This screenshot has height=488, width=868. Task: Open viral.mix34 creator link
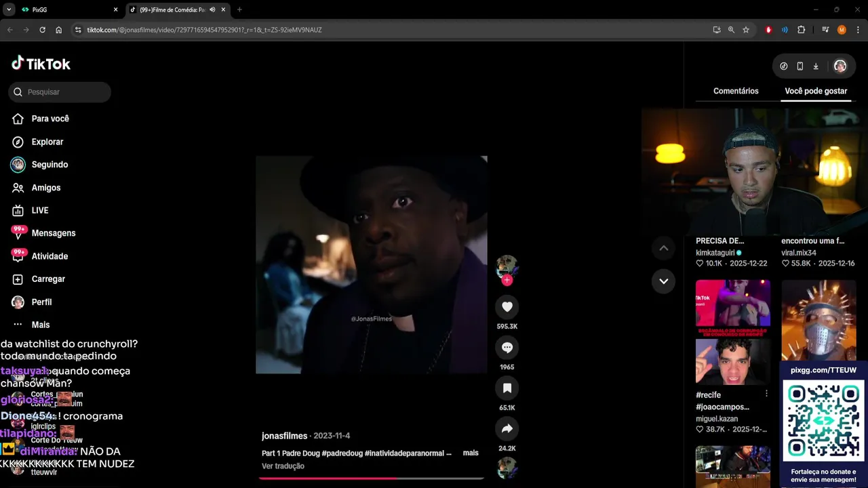coord(799,253)
